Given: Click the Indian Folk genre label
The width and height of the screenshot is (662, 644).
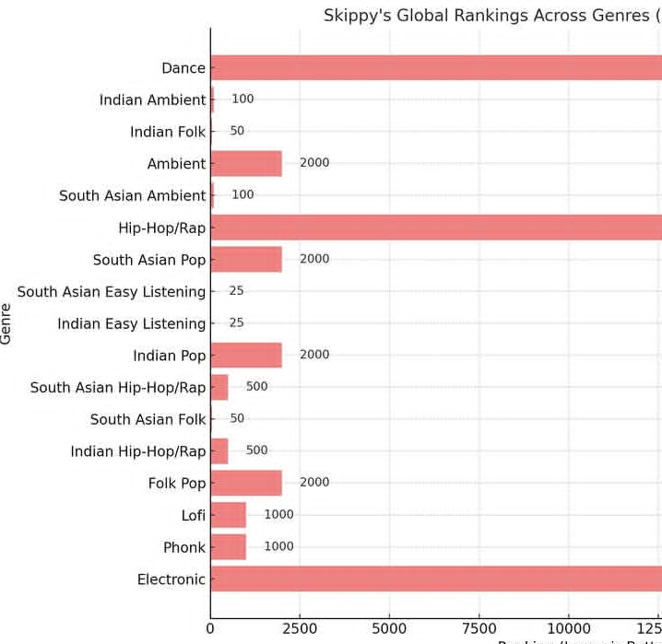Looking at the screenshot, I should tap(168, 132).
